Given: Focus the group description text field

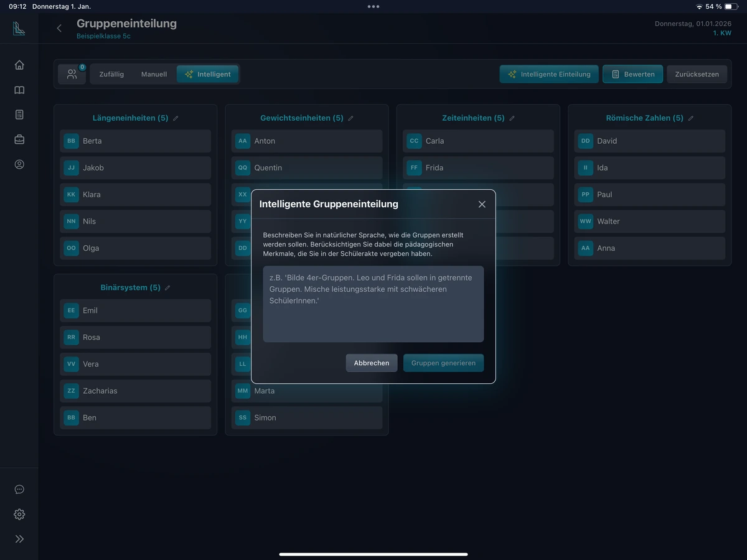Looking at the screenshot, I should (373, 304).
